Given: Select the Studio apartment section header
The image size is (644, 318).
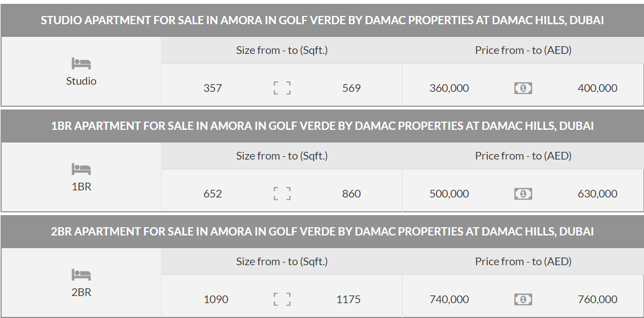Looking at the screenshot, I should tap(322, 20).
